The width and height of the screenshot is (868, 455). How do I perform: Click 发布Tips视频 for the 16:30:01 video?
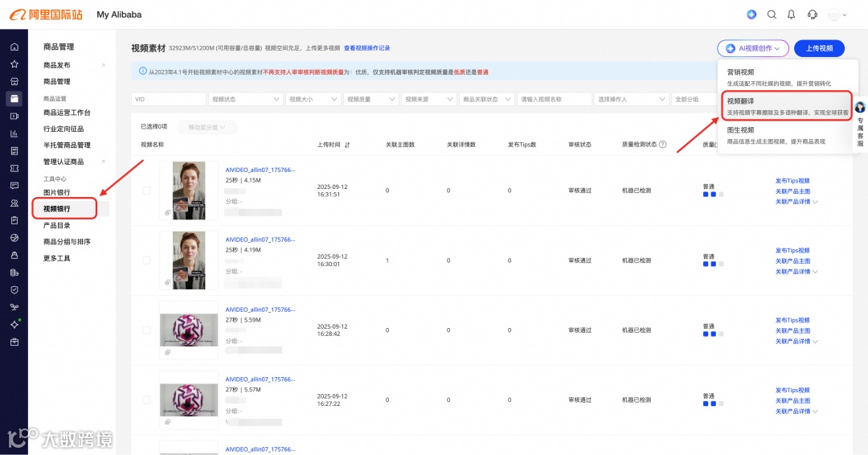[792, 250]
